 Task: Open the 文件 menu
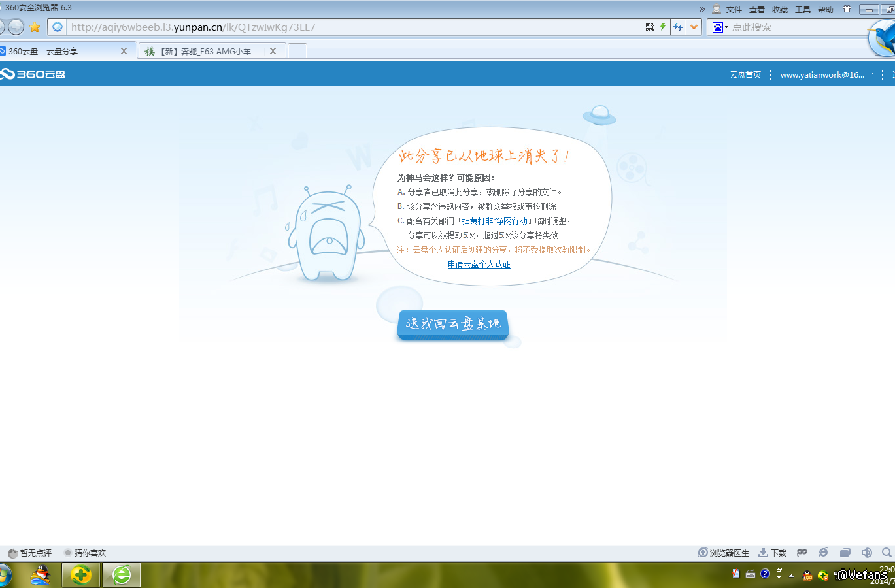click(x=734, y=9)
